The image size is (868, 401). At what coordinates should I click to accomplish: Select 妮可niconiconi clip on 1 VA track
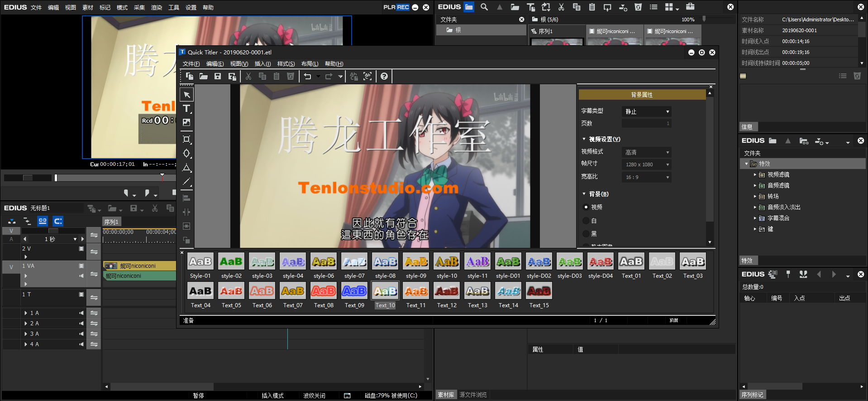coord(139,266)
